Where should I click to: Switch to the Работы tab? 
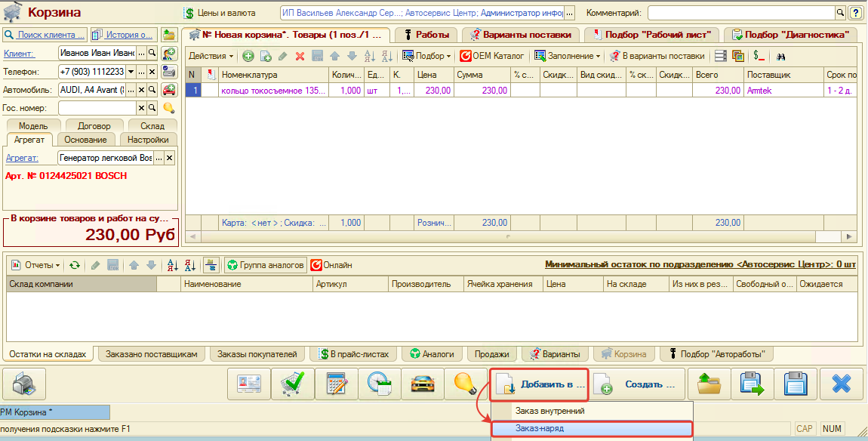pyautogui.click(x=427, y=35)
